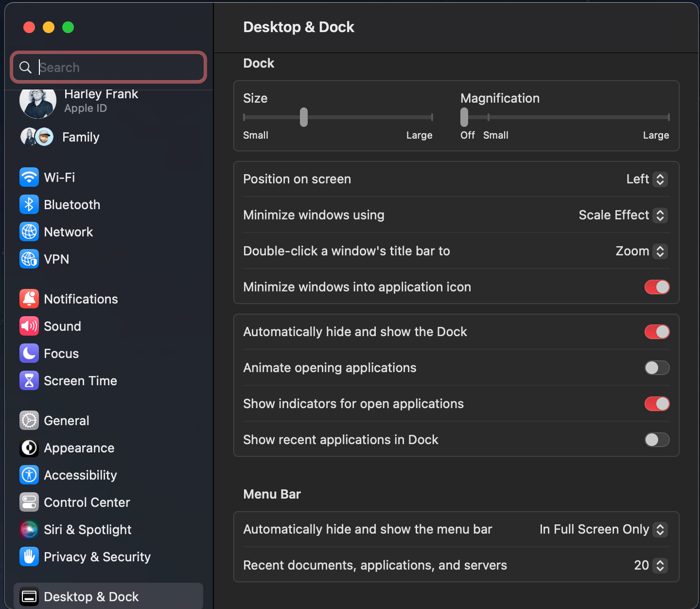Select the VPN globe icon
The width and height of the screenshot is (700, 609).
tap(29, 259)
